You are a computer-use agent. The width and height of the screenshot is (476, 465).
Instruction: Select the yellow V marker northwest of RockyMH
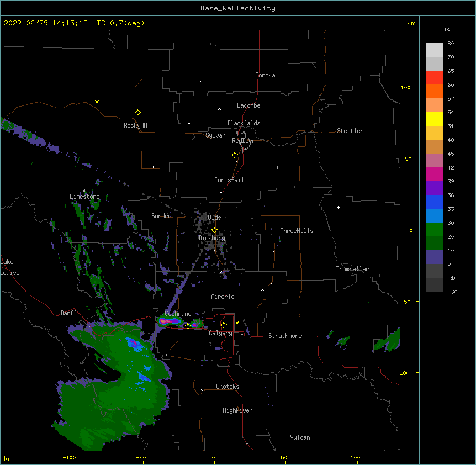tap(97, 102)
